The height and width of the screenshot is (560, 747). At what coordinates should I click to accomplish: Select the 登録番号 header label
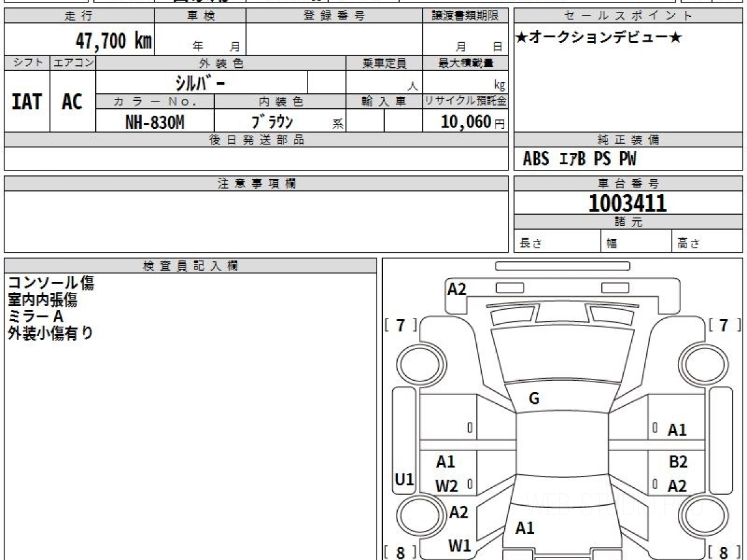click(x=334, y=16)
